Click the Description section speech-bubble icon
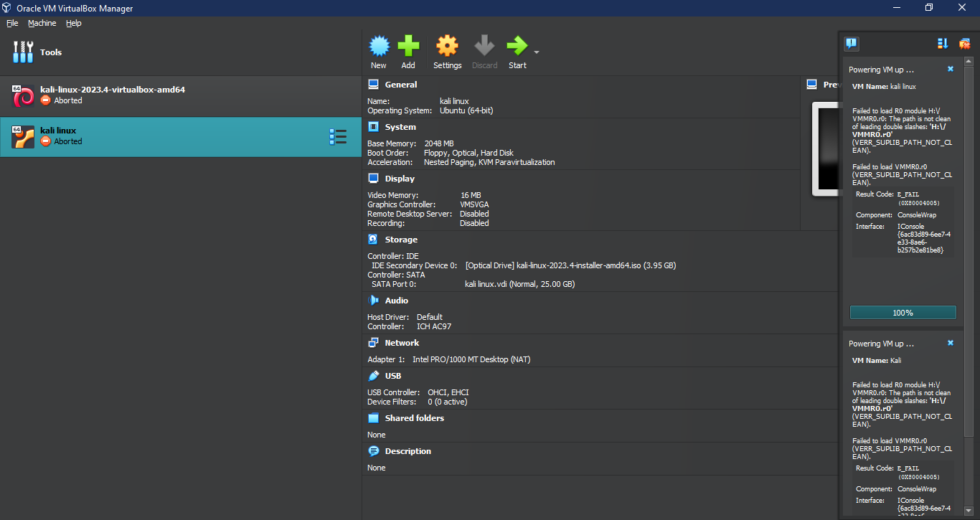Viewport: 980px width, 520px height. tap(373, 451)
